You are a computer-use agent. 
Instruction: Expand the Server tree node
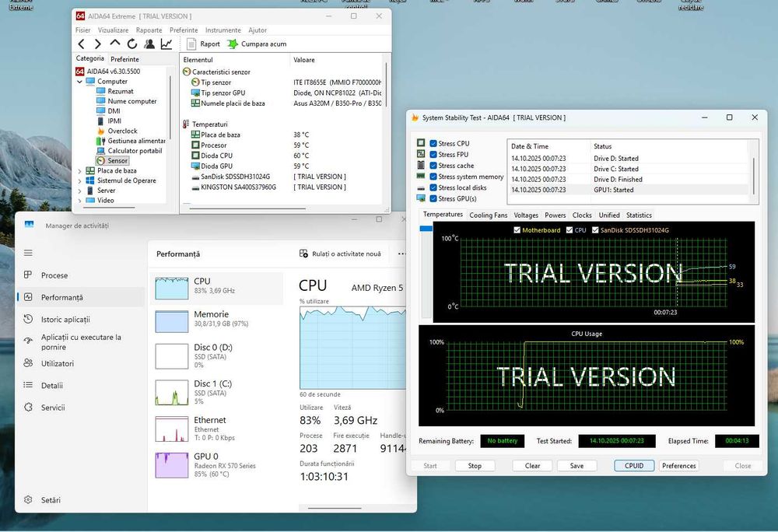click(x=79, y=191)
